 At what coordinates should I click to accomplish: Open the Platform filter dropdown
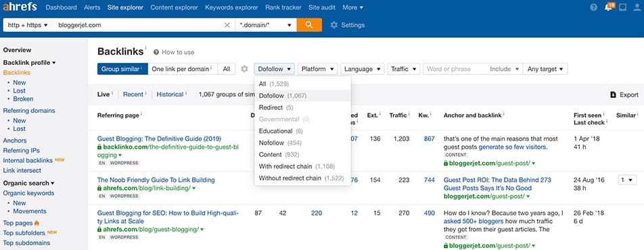tap(317, 69)
